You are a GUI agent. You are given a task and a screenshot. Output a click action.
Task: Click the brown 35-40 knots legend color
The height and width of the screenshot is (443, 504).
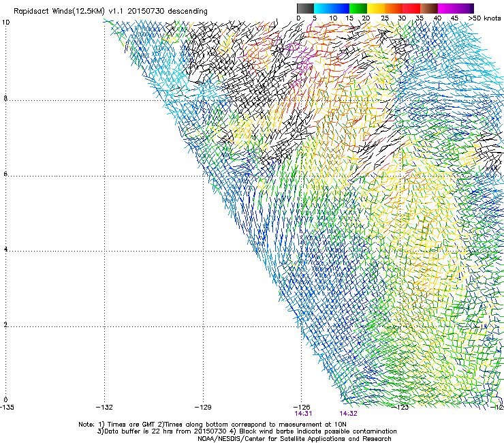[x=429, y=8]
